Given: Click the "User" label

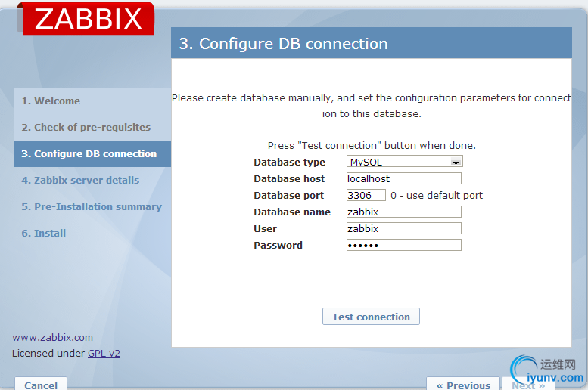Looking at the screenshot, I should 265,228.
